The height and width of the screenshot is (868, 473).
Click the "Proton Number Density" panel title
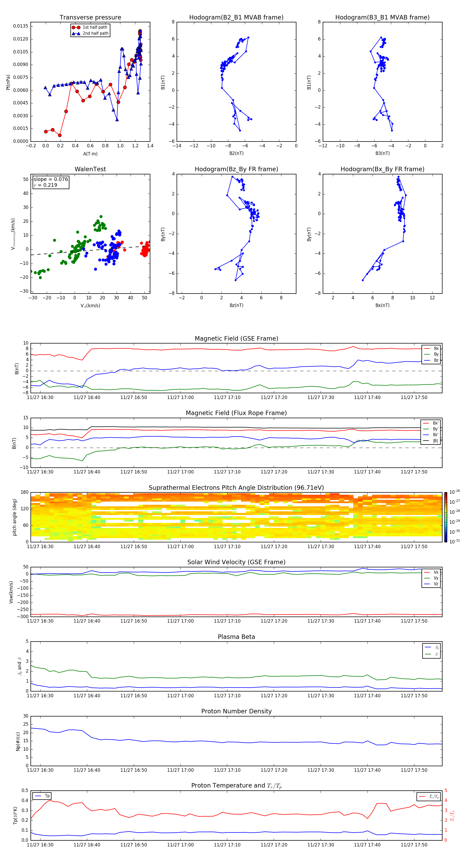(x=236, y=712)
